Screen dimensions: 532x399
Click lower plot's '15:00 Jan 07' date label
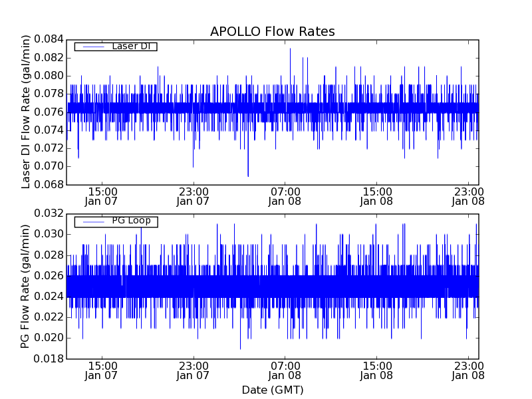tap(101, 371)
